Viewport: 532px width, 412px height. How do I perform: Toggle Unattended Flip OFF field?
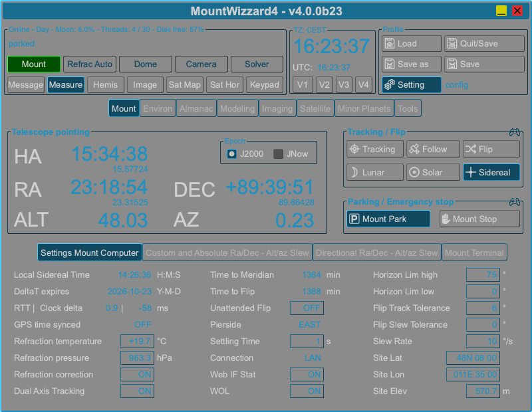pos(307,308)
